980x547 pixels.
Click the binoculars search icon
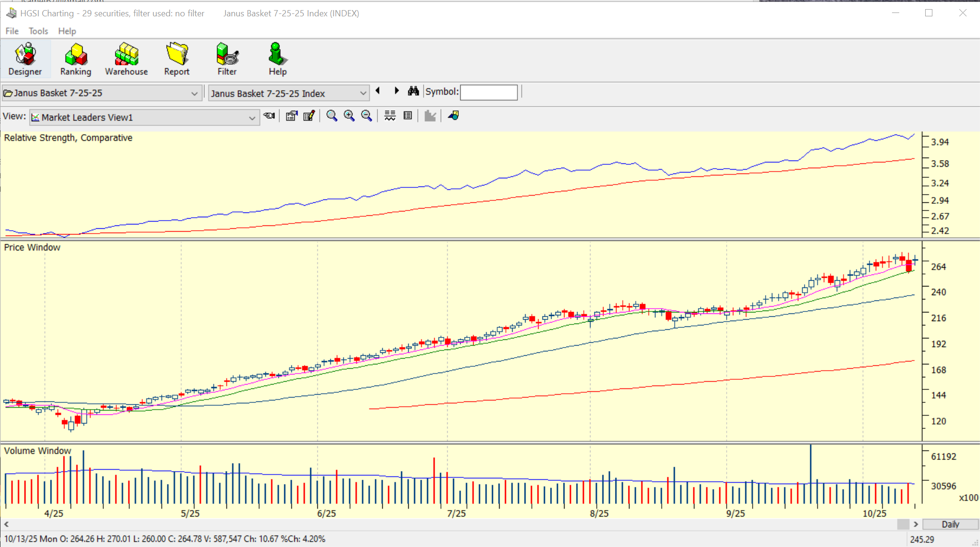[x=413, y=91]
